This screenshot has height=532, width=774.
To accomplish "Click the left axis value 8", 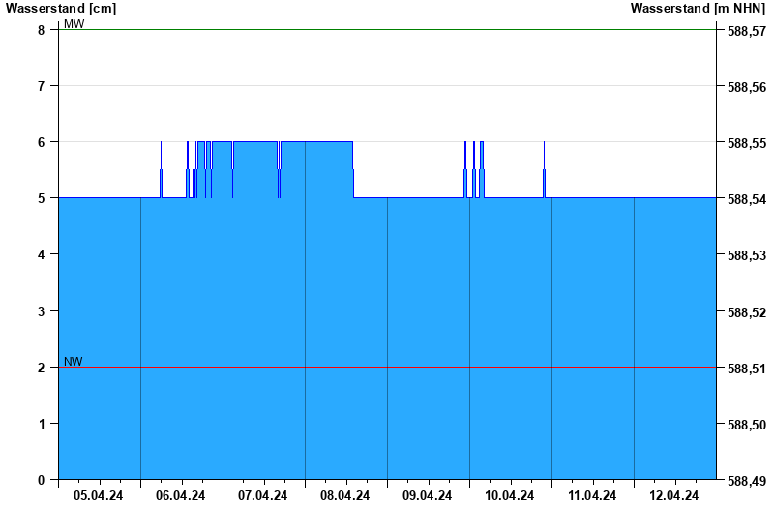I will coord(41,30).
